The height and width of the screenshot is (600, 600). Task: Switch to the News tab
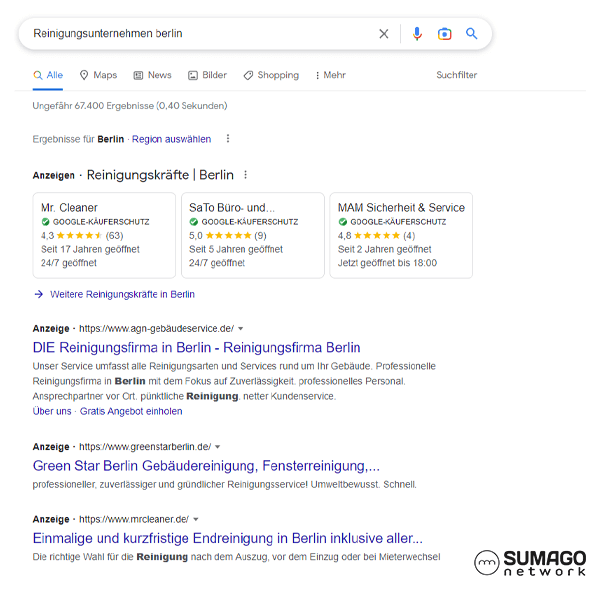152,75
